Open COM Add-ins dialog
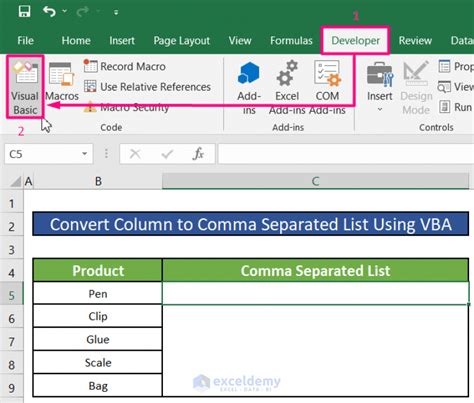 (x=327, y=88)
